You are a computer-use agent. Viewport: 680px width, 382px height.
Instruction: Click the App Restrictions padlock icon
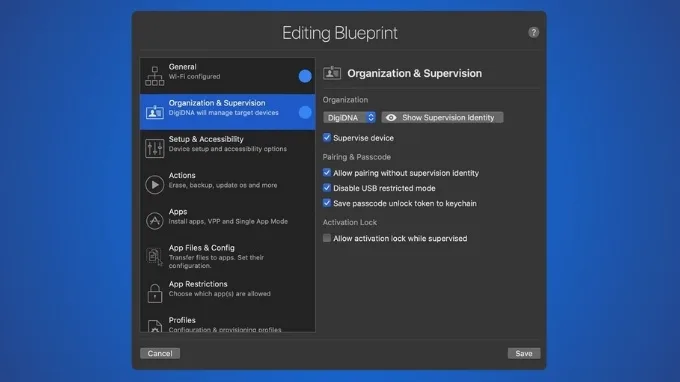pos(154,293)
